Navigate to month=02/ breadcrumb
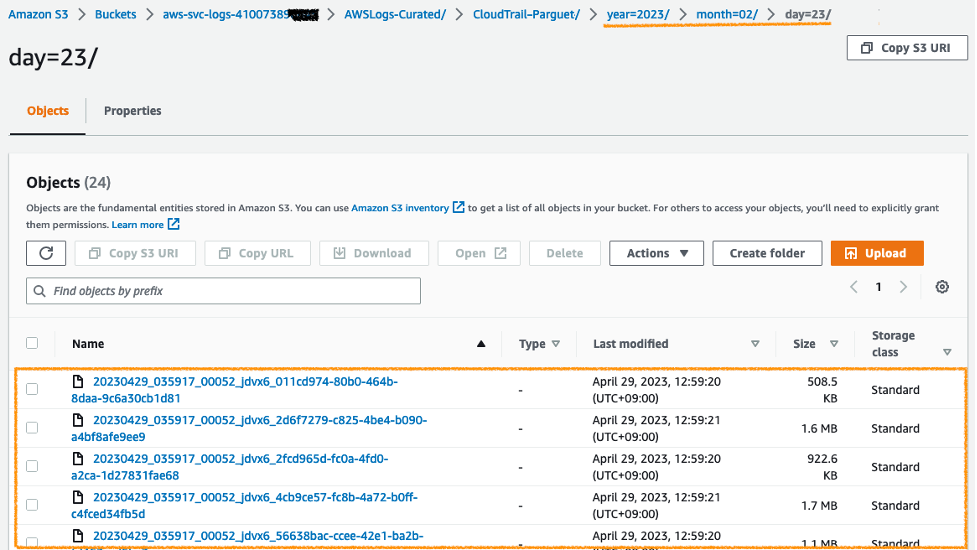The image size is (977, 550). pos(727,14)
